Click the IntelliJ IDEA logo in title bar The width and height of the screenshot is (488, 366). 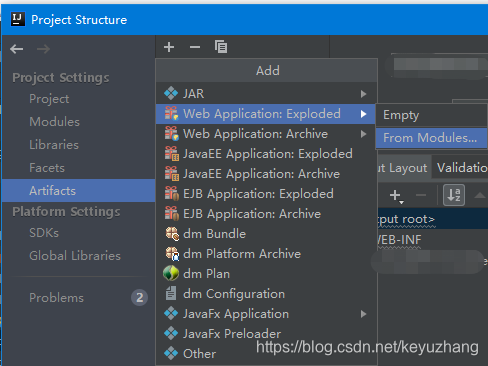[x=18, y=19]
